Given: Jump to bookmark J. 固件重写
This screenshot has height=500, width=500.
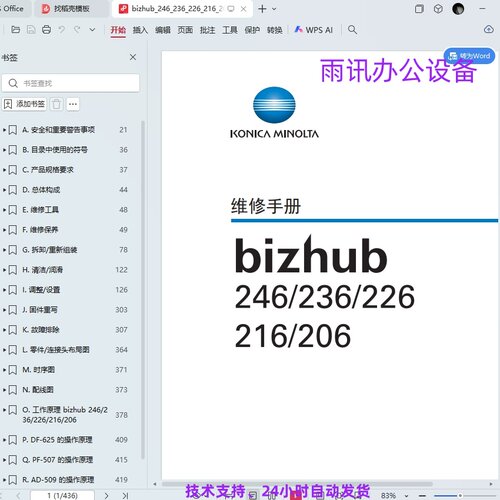Looking at the screenshot, I should [x=40, y=310].
